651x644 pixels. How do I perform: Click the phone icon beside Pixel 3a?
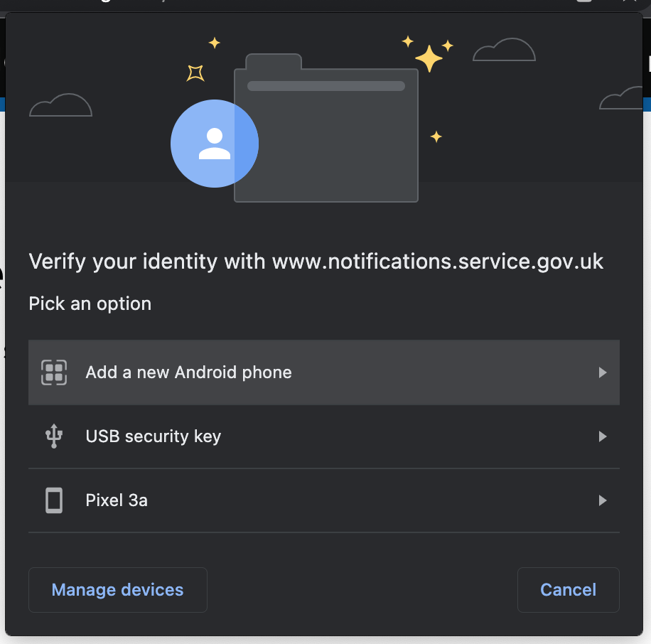click(x=54, y=500)
